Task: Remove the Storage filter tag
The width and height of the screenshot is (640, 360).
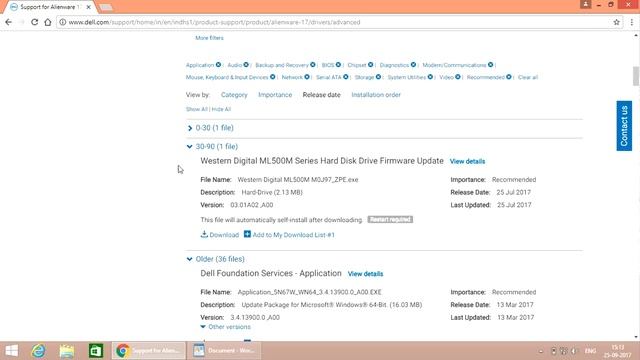Action: click(x=378, y=77)
